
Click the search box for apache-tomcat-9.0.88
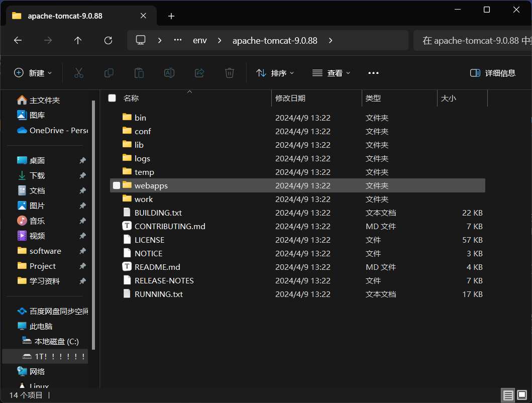pyautogui.click(x=473, y=40)
